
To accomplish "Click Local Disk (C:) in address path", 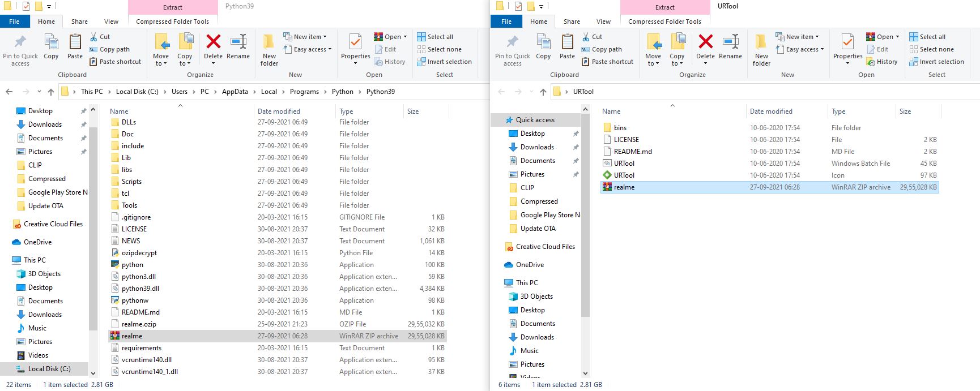I will click(x=137, y=92).
